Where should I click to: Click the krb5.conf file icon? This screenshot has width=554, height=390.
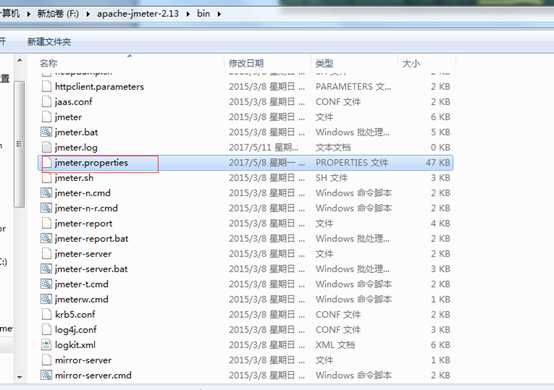point(46,314)
